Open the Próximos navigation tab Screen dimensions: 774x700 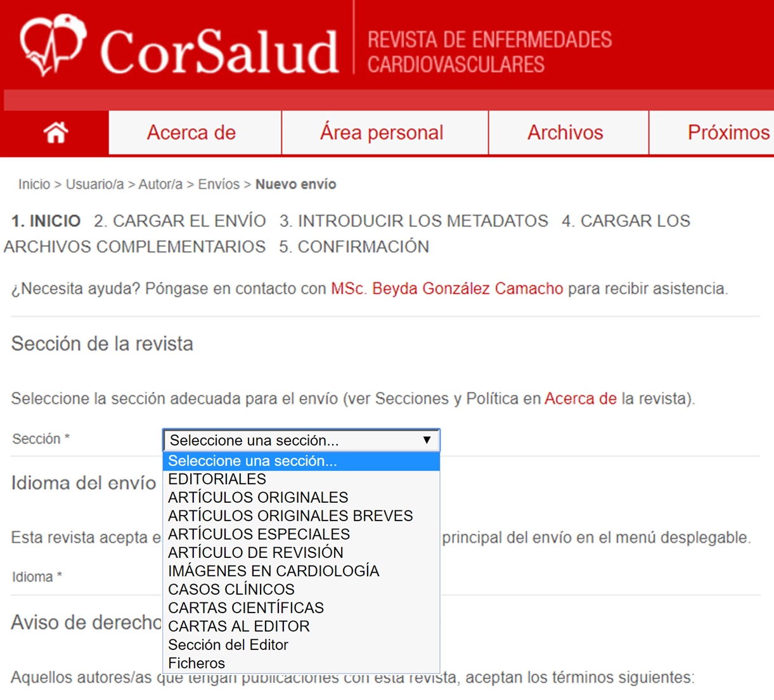[x=728, y=133]
